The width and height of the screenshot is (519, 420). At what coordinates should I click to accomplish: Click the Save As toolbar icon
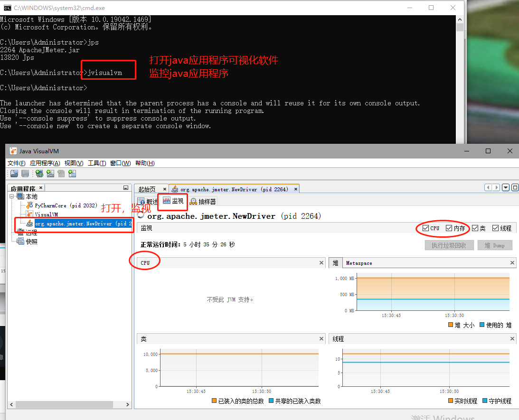point(25,173)
